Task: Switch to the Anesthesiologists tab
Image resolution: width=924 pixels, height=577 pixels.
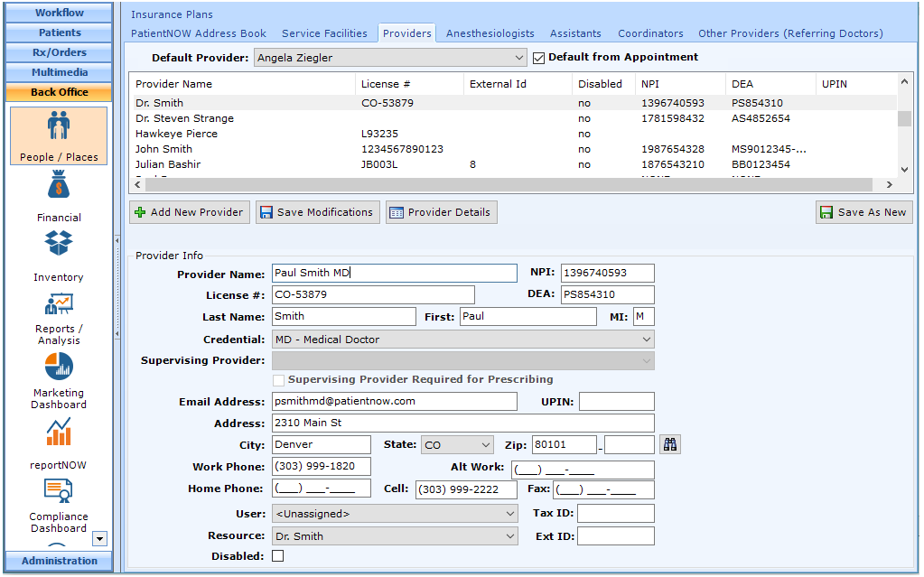Action: (489, 33)
